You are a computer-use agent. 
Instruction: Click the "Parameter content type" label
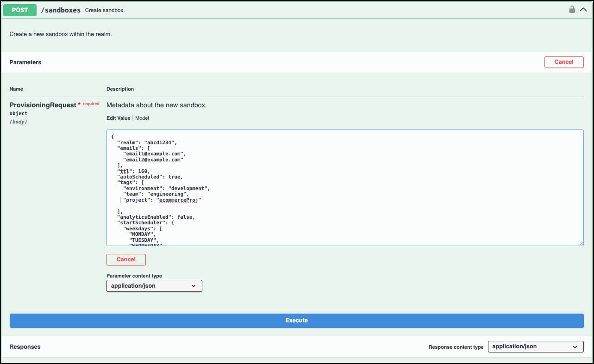tap(134, 276)
